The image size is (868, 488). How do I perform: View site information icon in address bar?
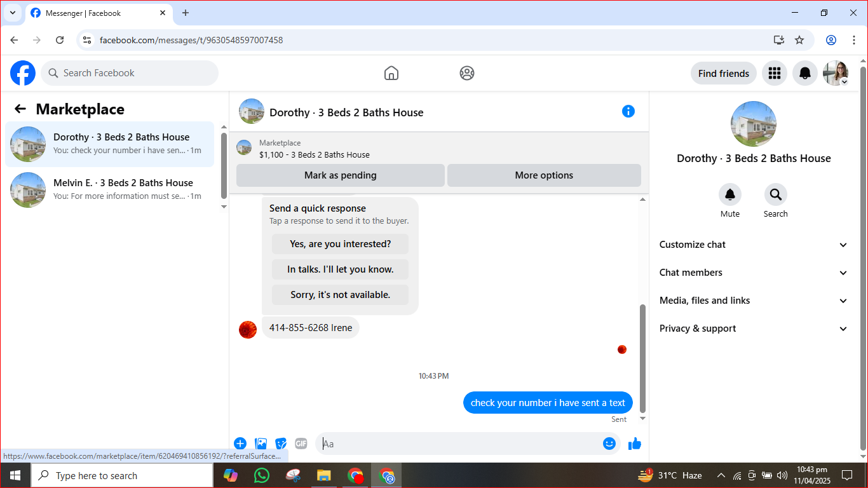point(88,40)
